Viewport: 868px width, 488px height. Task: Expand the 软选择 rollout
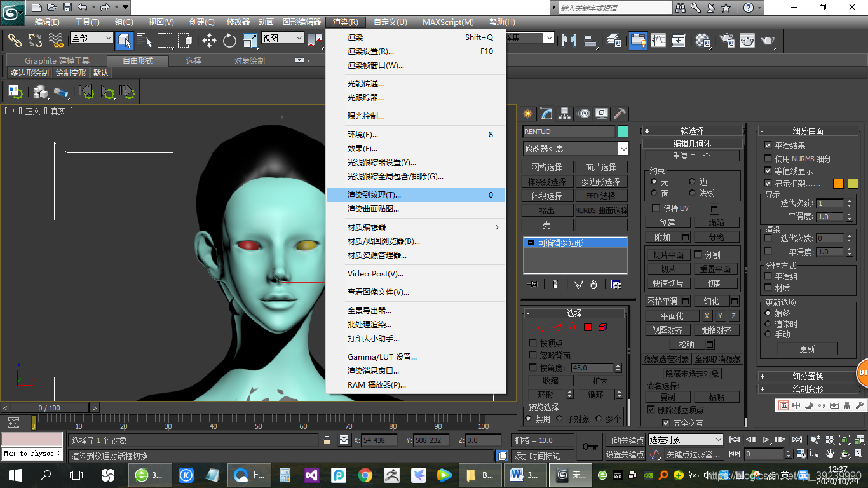pyautogui.click(x=692, y=131)
